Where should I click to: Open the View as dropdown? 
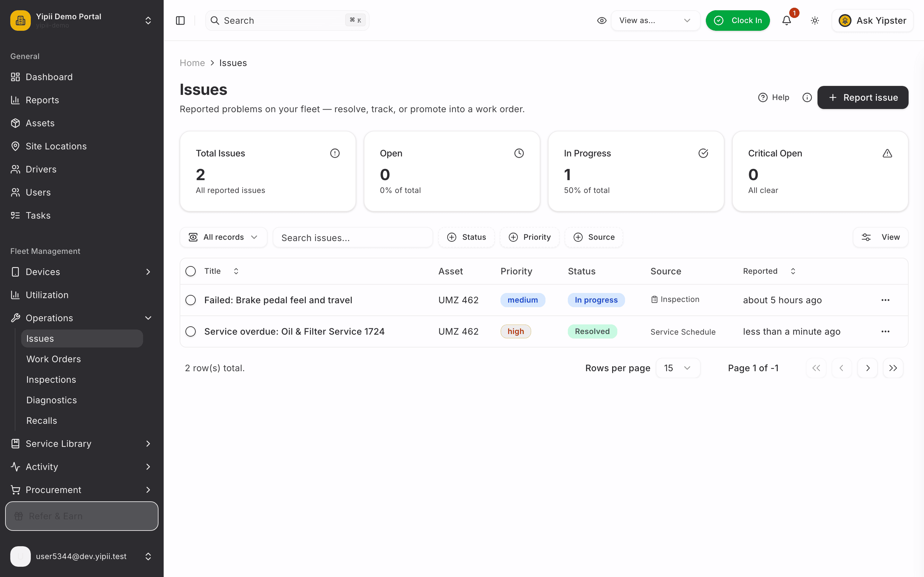pyautogui.click(x=655, y=21)
